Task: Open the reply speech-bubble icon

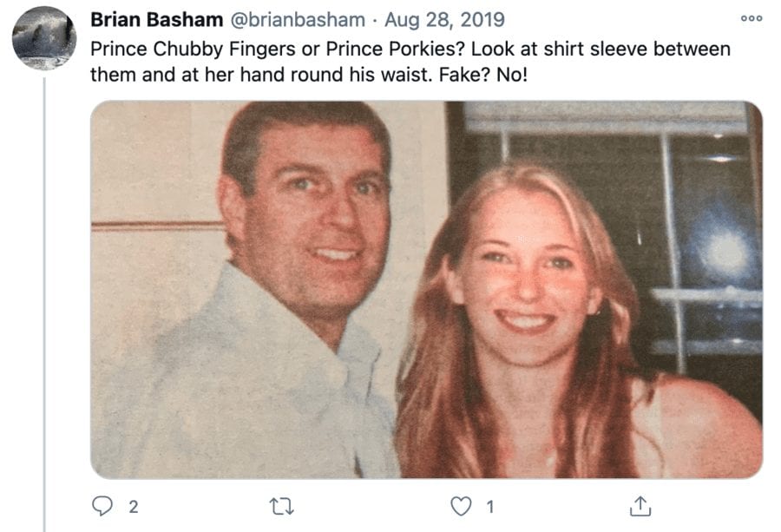Action: click(102, 506)
